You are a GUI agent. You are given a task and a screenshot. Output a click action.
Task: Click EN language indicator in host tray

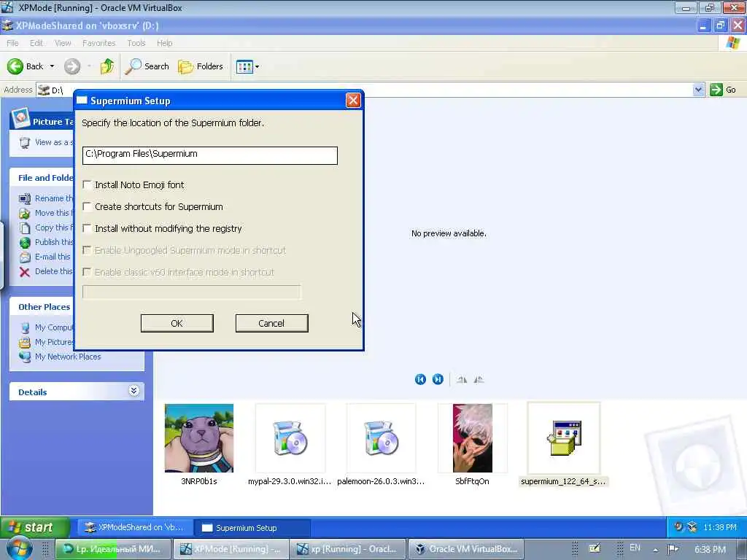[635, 548]
